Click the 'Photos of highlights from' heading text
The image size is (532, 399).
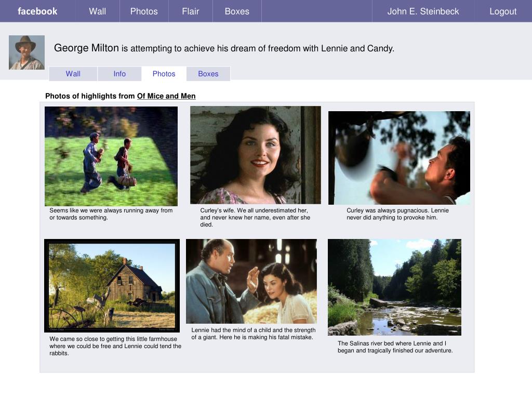coord(90,96)
